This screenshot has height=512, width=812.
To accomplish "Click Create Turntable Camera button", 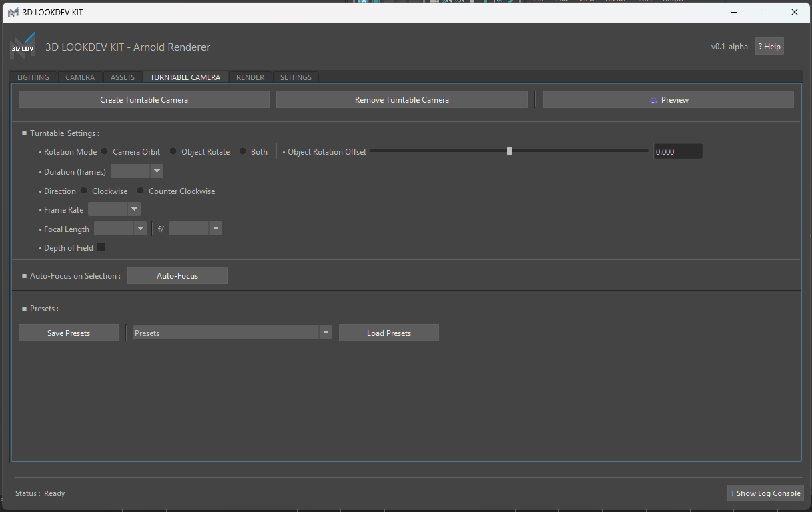I will click(144, 100).
